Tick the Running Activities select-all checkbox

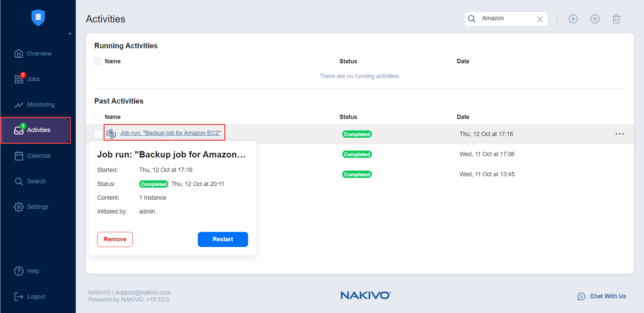tap(98, 61)
